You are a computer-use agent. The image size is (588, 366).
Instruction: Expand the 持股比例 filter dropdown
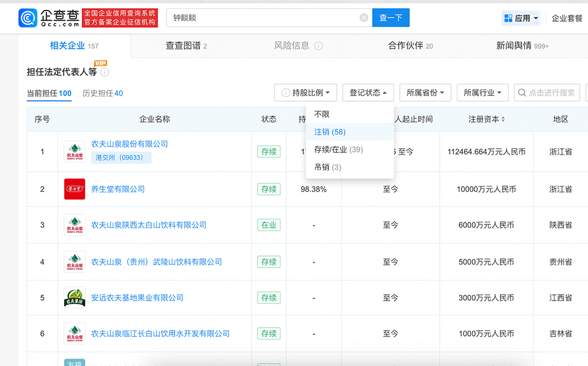[x=306, y=93]
